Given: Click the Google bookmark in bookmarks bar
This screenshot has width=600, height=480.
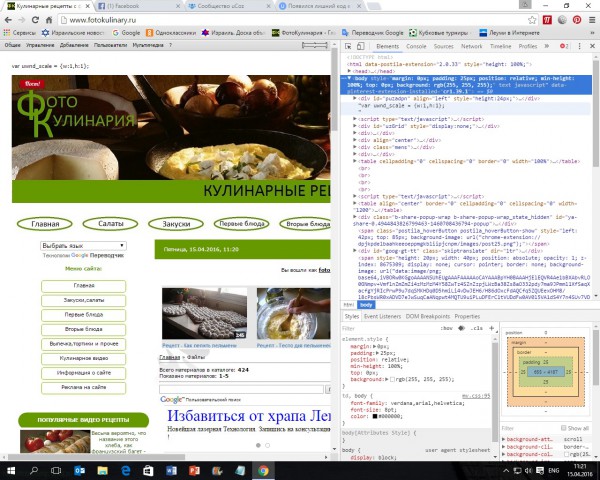Looking at the screenshot, I should pos(126,33).
